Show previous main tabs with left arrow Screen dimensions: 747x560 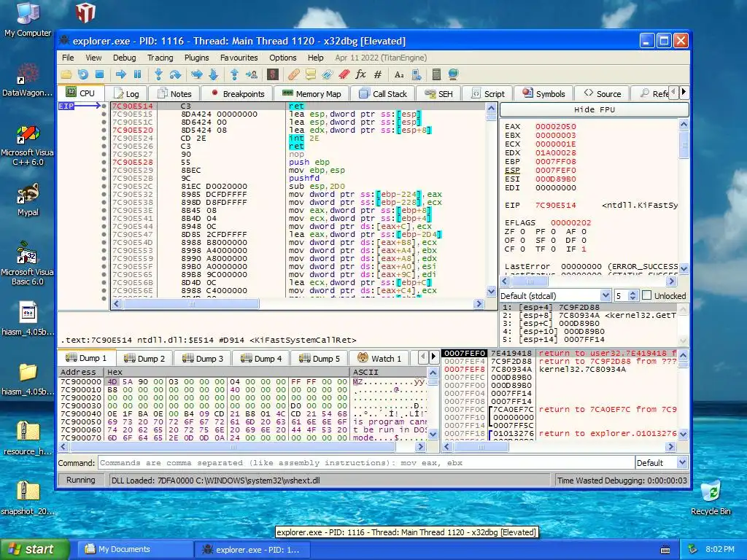tap(673, 92)
